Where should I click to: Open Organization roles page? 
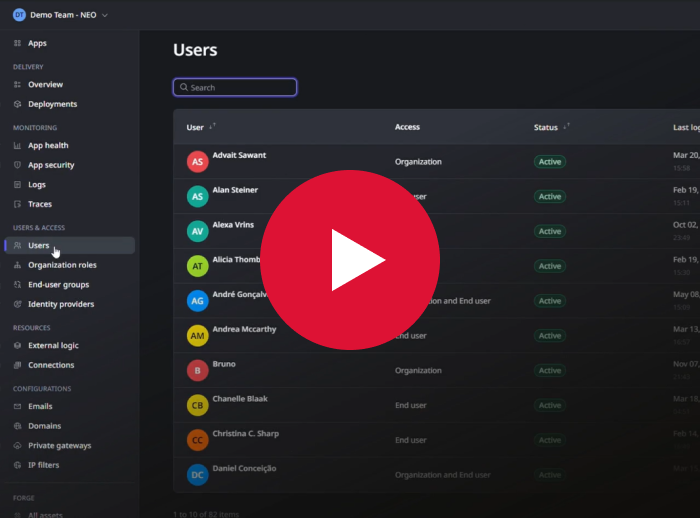(x=62, y=265)
